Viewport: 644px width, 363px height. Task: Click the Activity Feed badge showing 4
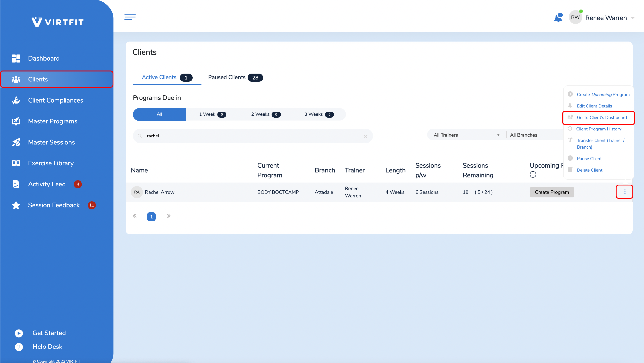[78, 184]
